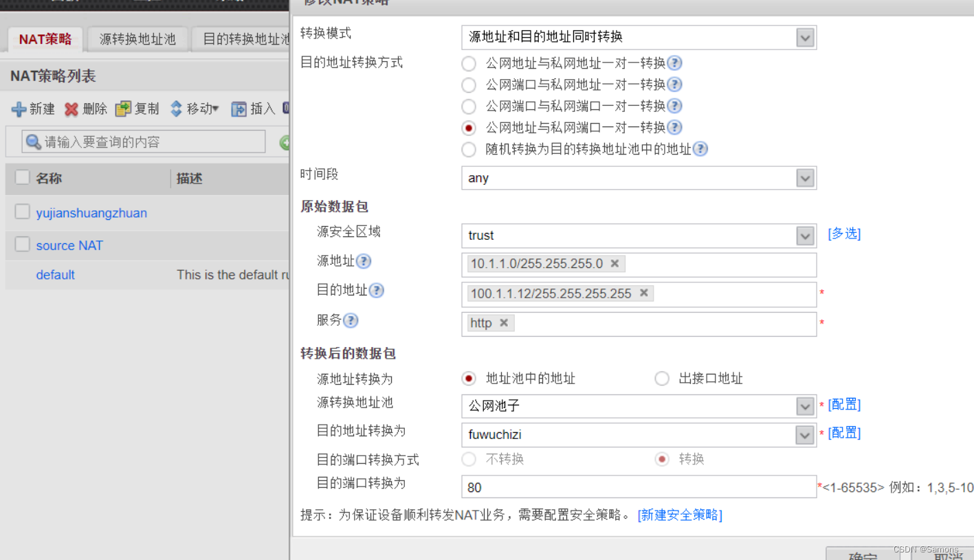This screenshot has width=974, height=560.
Task: Click the search box 请输入要查询的内容
Action: pyautogui.click(x=144, y=142)
